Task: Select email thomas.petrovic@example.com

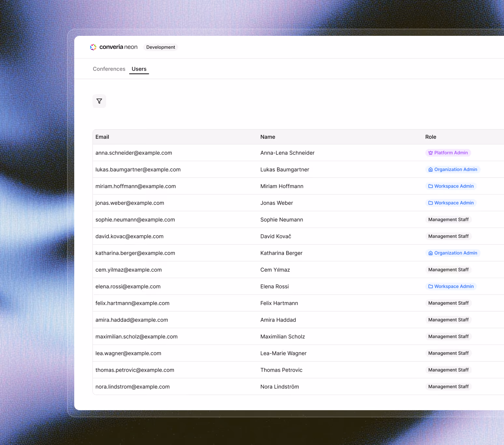Action: [x=135, y=370]
